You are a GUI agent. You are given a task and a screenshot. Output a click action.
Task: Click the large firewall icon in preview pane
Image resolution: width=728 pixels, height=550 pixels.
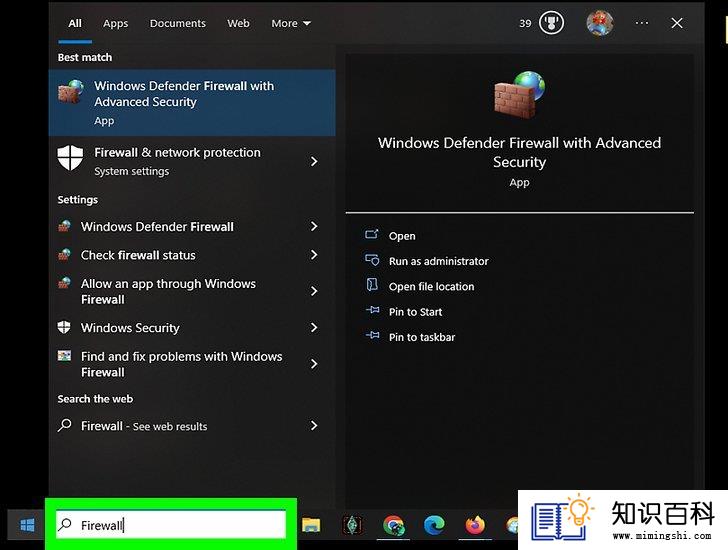[520, 94]
